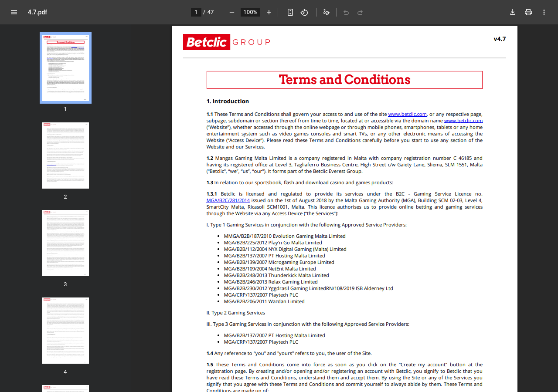Print the document
558x392 pixels.
pyautogui.click(x=528, y=12)
